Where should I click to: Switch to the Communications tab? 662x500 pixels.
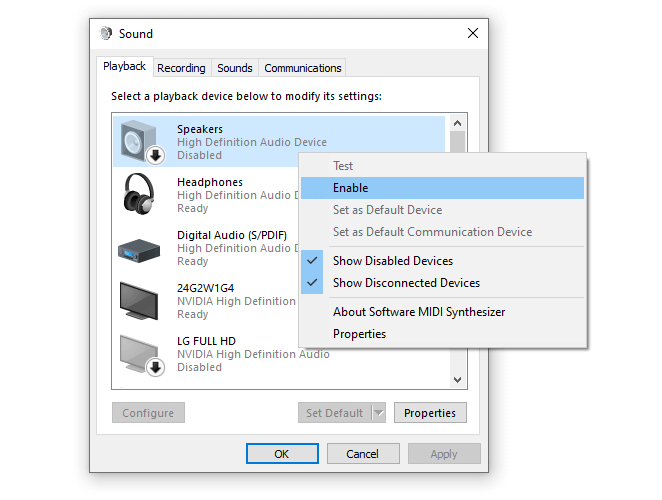[303, 68]
